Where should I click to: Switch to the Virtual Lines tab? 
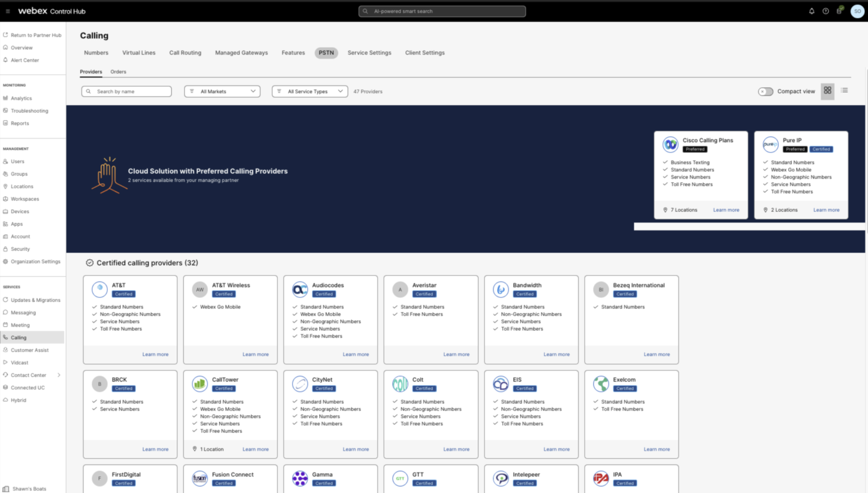(139, 53)
